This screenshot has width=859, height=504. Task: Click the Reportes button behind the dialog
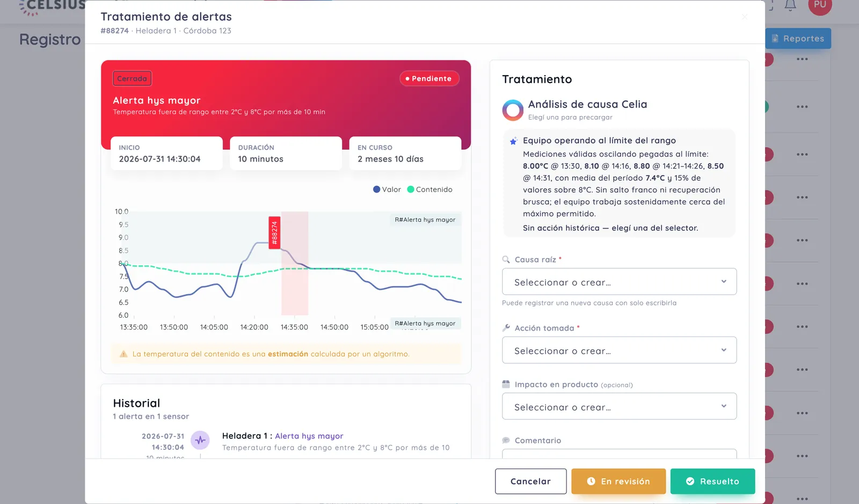798,39
